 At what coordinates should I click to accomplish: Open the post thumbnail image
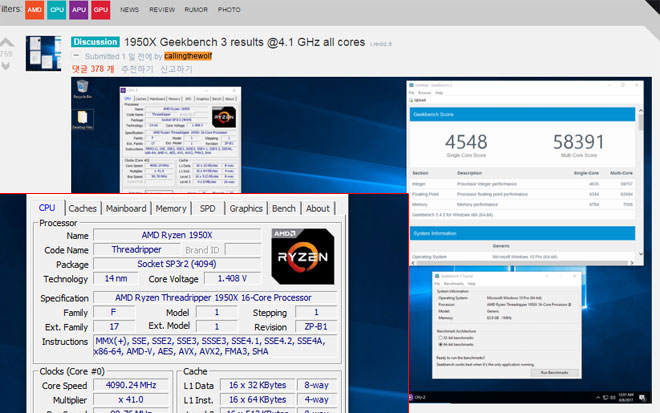point(43,53)
